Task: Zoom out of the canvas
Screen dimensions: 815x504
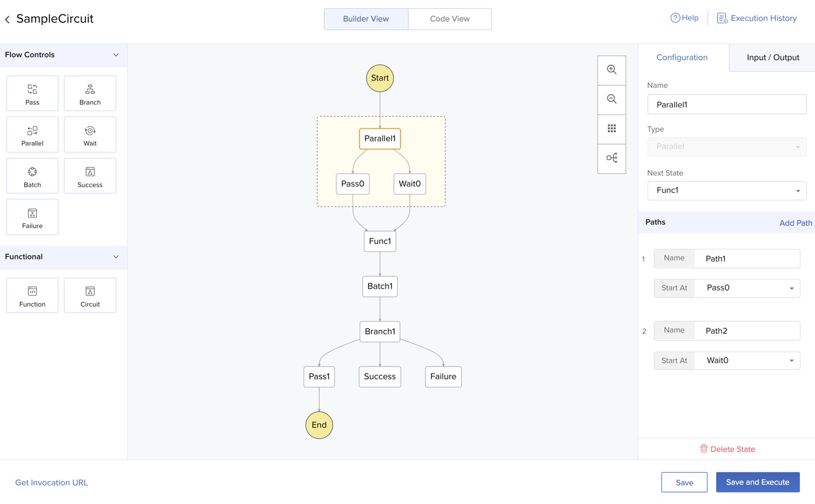Action: pyautogui.click(x=612, y=99)
